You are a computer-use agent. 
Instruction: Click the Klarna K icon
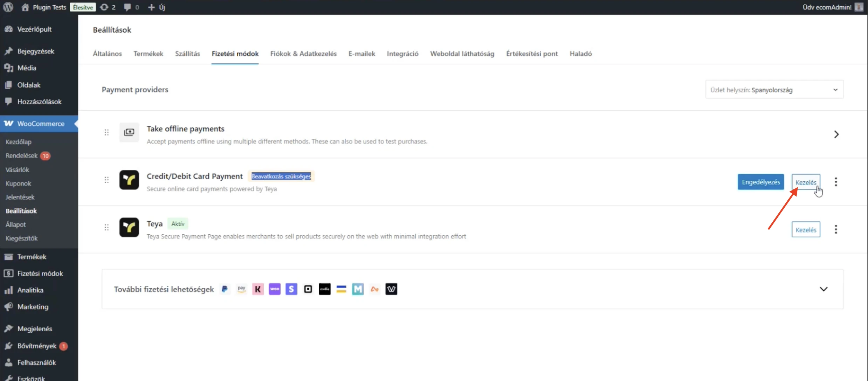(258, 289)
